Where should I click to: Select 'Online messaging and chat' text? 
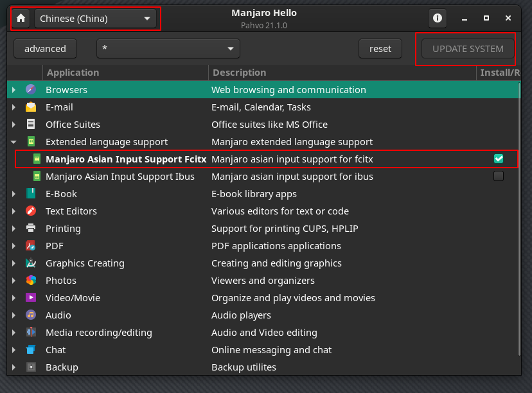(271, 349)
